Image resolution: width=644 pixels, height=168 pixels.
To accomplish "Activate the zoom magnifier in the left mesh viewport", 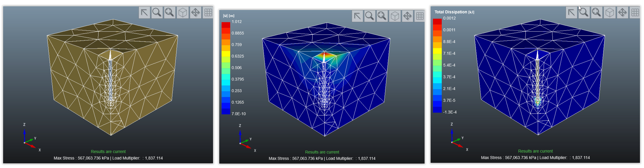I will (x=157, y=13).
